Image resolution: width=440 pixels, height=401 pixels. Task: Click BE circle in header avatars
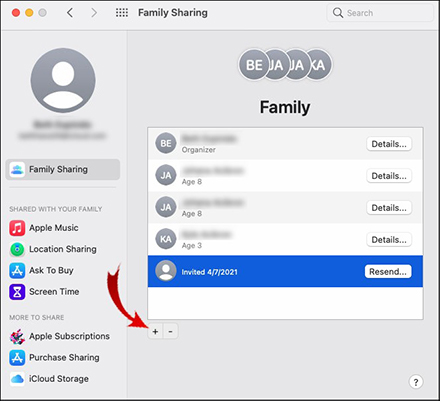(x=253, y=65)
